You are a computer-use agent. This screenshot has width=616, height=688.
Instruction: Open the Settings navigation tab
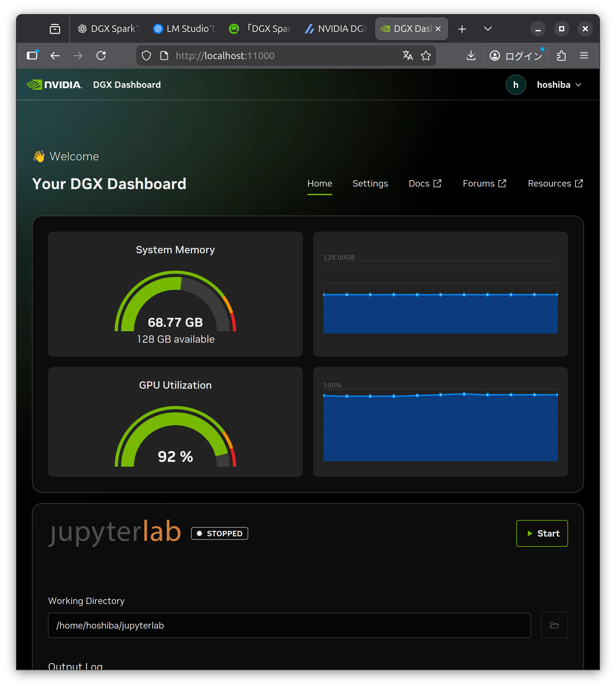pyautogui.click(x=370, y=183)
